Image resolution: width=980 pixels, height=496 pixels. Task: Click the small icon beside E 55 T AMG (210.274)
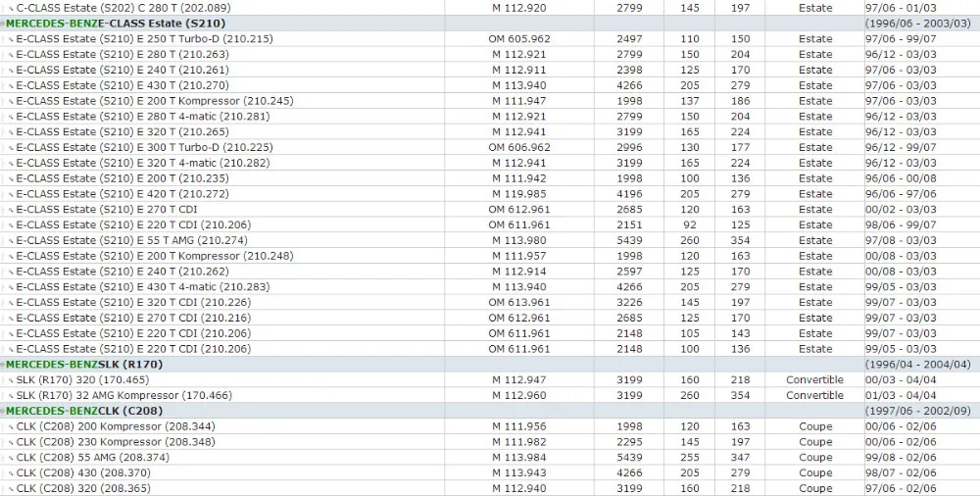click(11, 241)
